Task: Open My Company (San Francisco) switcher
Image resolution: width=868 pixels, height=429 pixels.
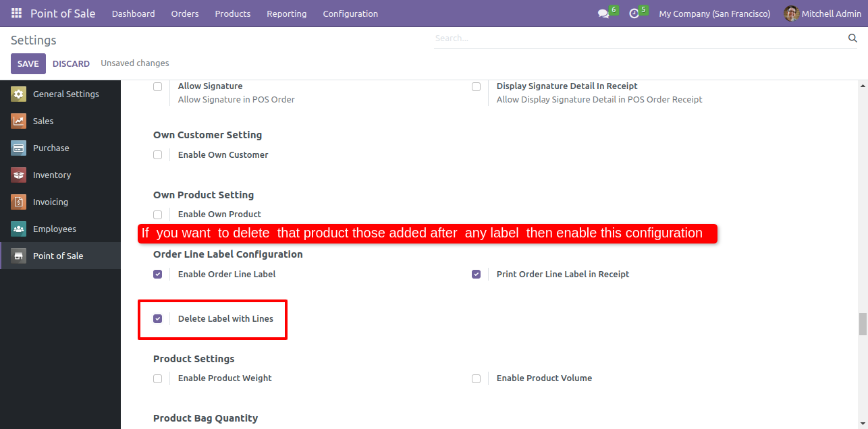Action: click(715, 13)
